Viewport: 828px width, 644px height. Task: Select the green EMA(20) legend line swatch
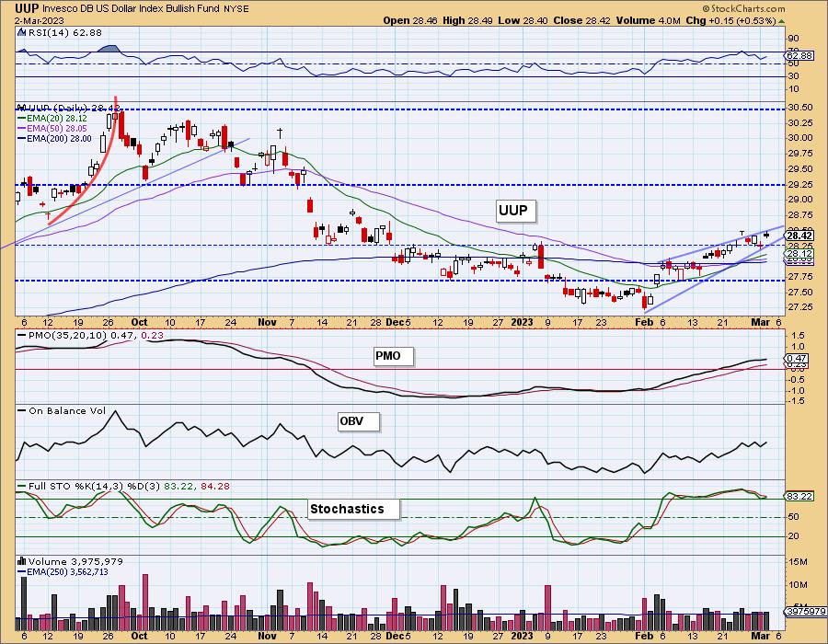coord(22,120)
